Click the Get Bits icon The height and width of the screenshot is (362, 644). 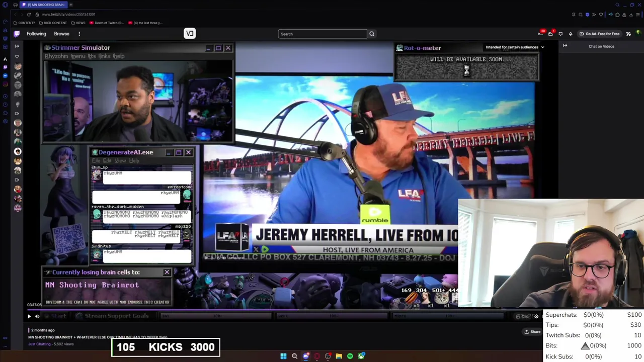click(571, 34)
